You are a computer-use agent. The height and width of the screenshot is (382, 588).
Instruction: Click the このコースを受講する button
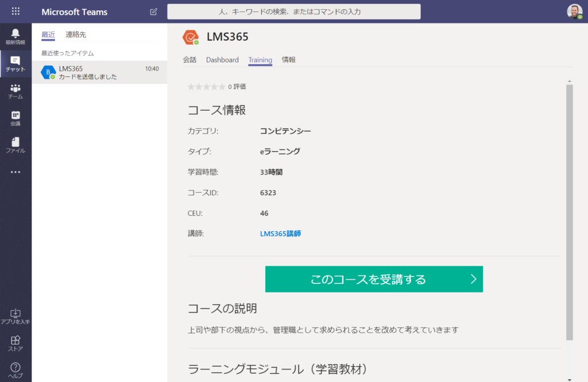pos(374,279)
